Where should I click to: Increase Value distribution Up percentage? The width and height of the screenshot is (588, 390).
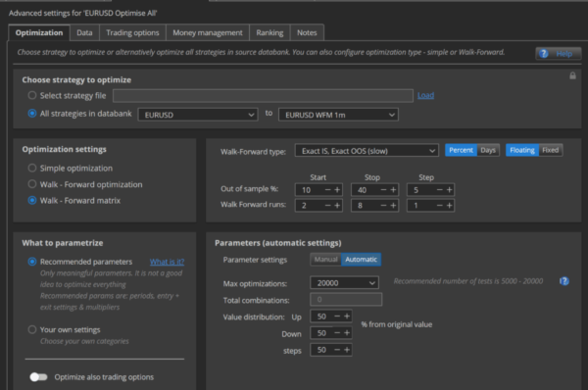347,317
